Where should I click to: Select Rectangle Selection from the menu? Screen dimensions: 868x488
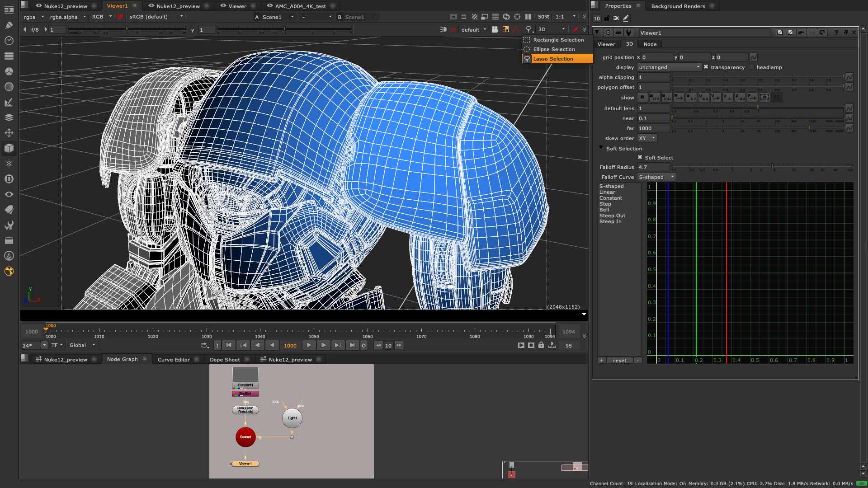558,40
